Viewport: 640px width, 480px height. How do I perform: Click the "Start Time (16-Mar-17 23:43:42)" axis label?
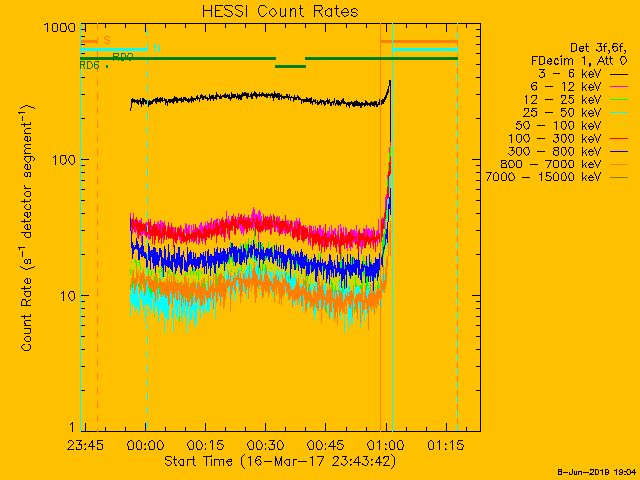tap(280, 461)
